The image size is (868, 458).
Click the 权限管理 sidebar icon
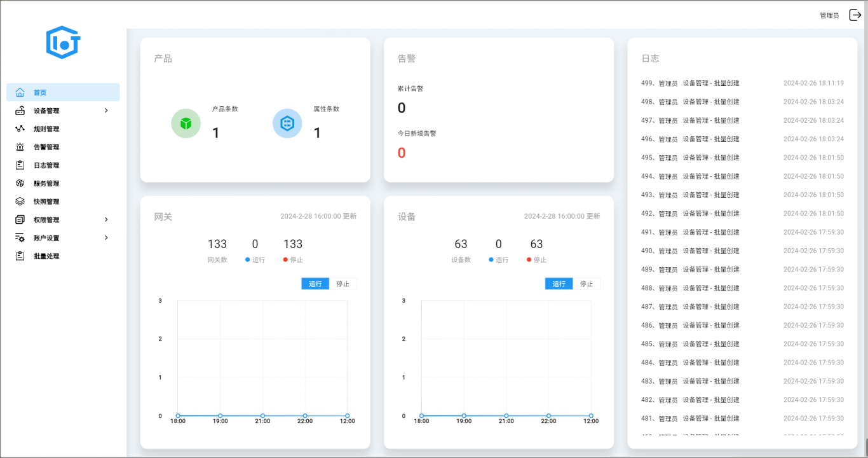point(20,219)
